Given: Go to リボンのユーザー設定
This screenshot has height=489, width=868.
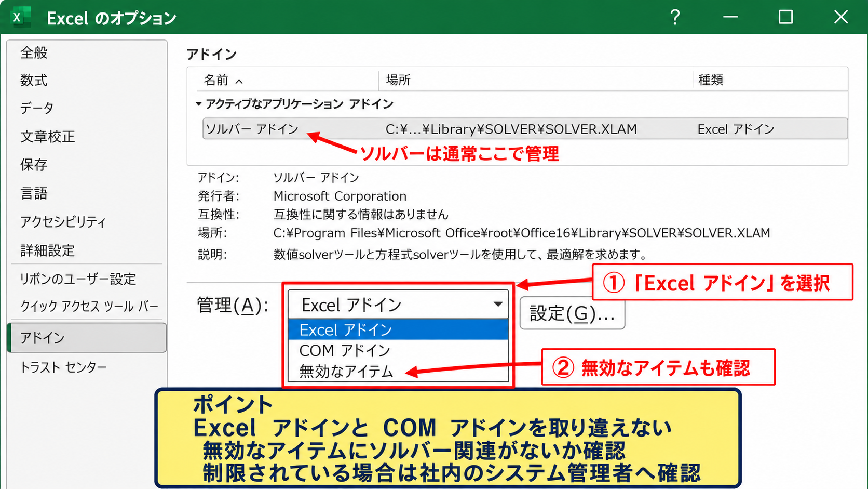Looking at the screenshot, I should coord(78,279).
